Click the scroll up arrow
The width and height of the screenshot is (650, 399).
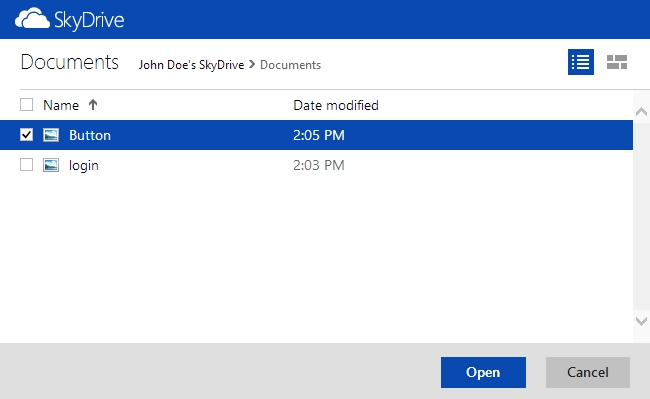click(641, 111)
